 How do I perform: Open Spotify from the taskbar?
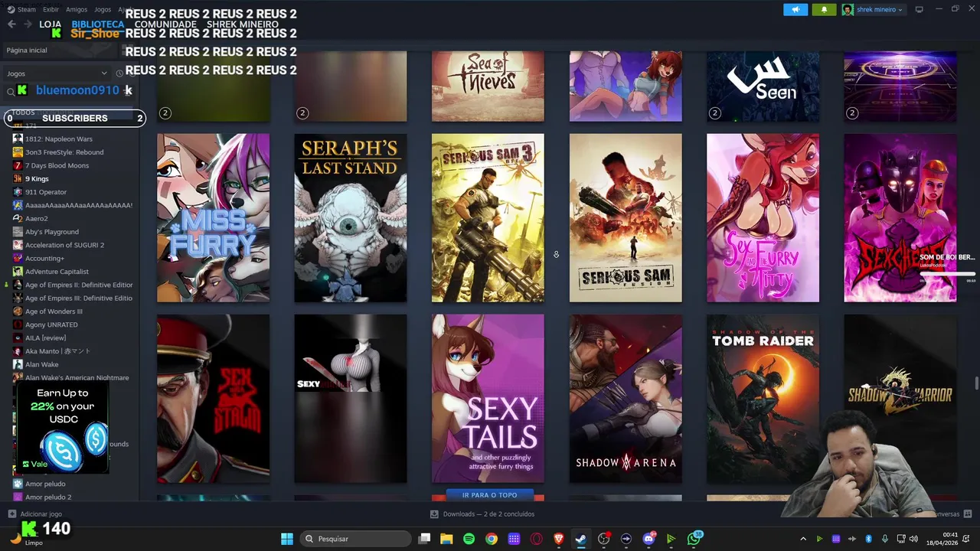point(469,539)
